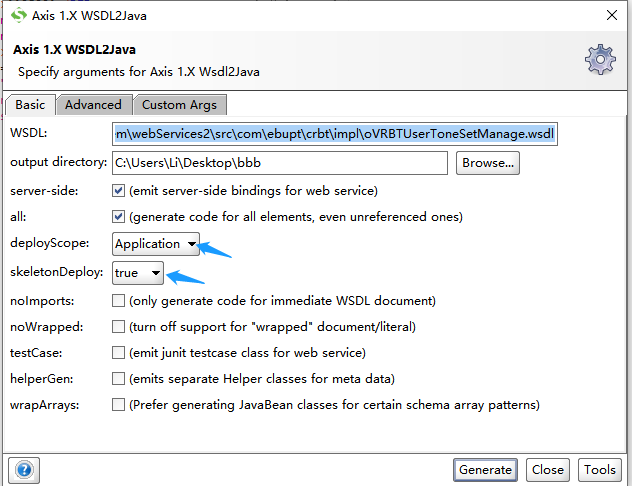632x486 pixels.
Task: Click the WSDL path input field
Action: [334, 134]
